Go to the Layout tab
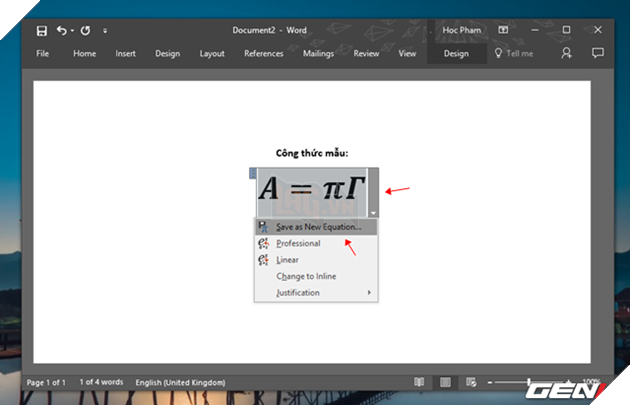Viewport: 630px width, 405px height. [x=212, y=53]
